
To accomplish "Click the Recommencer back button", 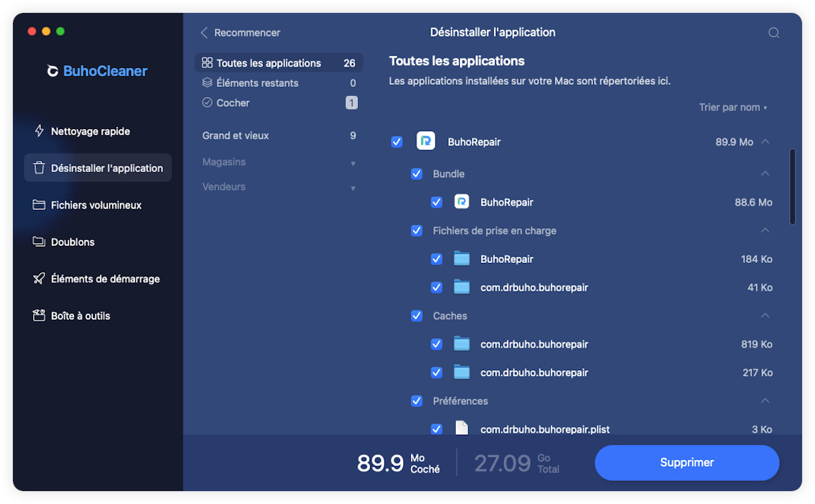I will [240, 33].
